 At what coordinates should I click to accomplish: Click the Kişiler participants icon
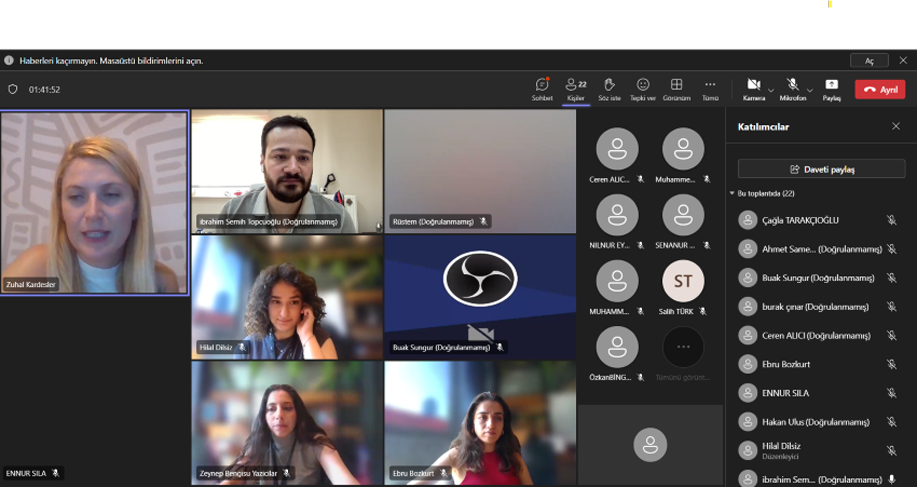point(575,88)
